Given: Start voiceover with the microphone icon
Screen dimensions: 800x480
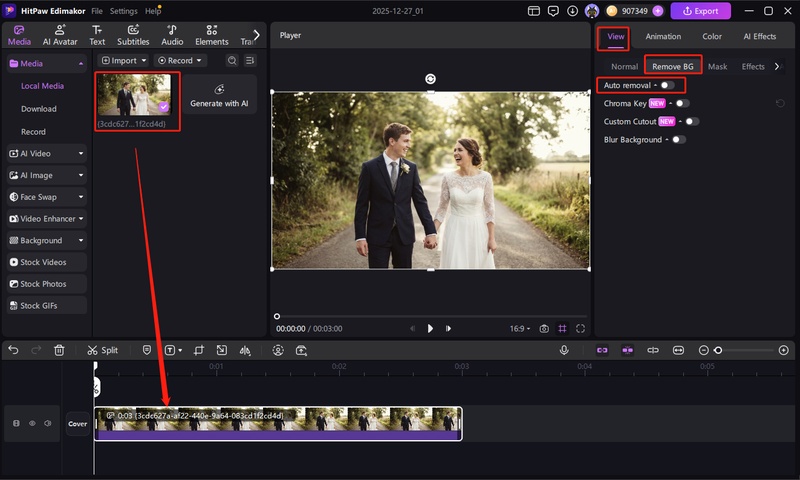Looking at the screenshot, I should click(564, 350).
